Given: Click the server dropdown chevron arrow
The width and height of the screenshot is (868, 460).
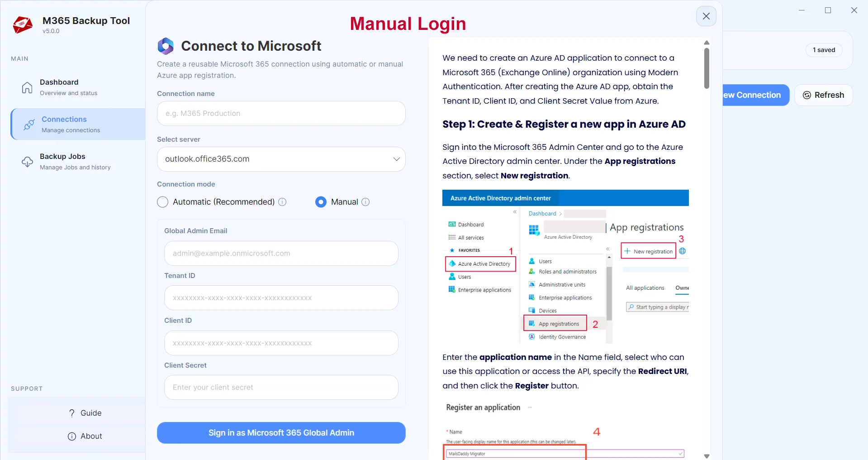Looking at the screenshot, I should coord(396,159).
